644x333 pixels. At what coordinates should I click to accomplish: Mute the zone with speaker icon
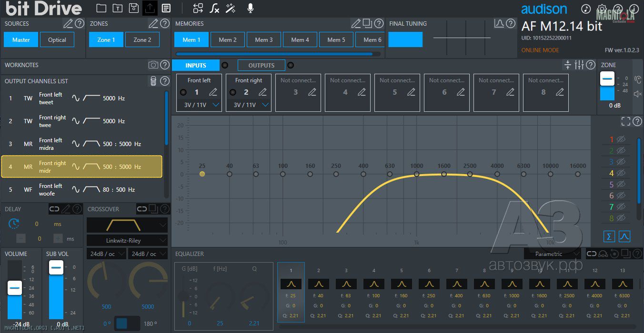pyautogui.click(x=638, y=94)
